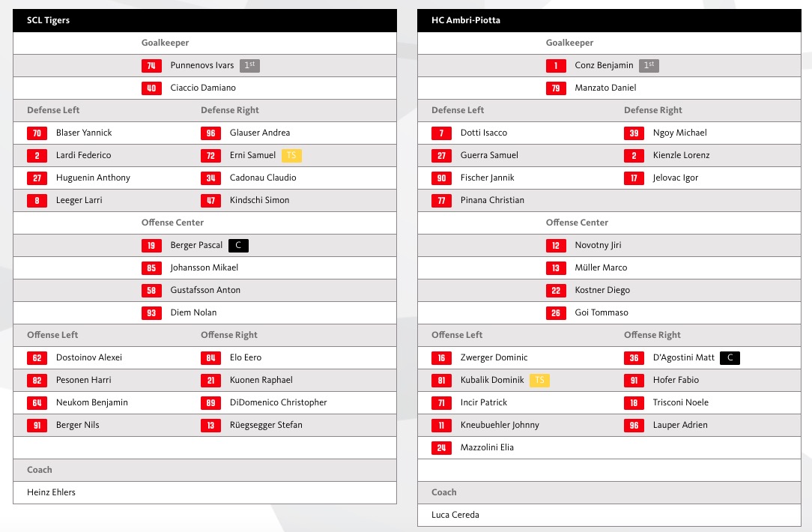Click the 1st badge next to Conz Benjamin
This screenshot has width=812, height=532.
pos(649,66)
